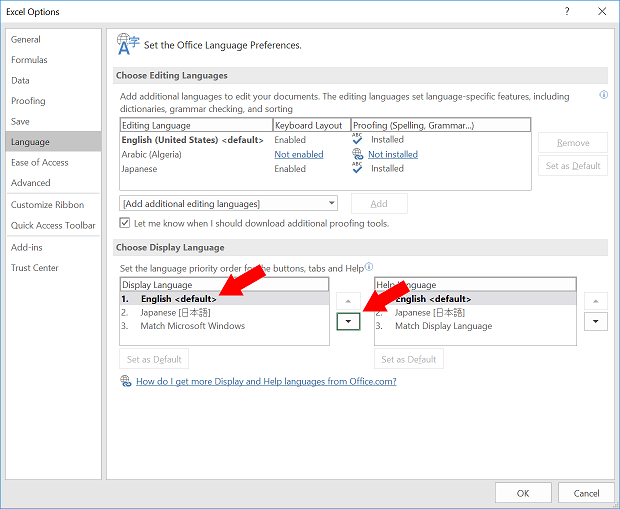The height and width of the screenshot is (509, 620).
Task: Click the Japanese proofing installed checkmark icon
Action: [x=357, y=168]
